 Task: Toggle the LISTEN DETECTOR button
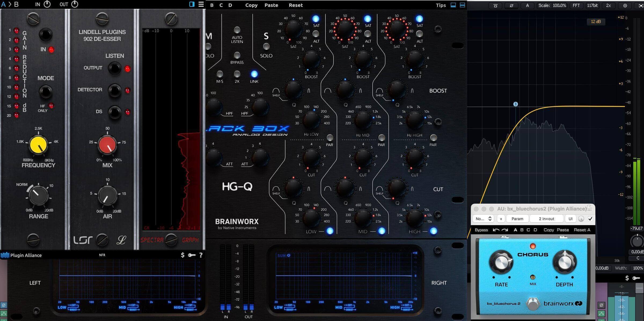pos(115,90)
